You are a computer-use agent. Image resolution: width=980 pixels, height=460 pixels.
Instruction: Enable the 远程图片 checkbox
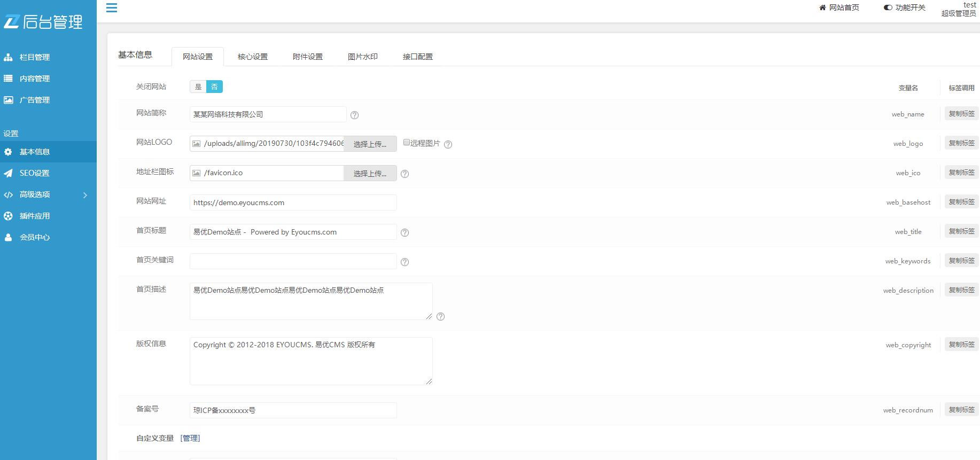pyautogui.click(x=407, y=143)
